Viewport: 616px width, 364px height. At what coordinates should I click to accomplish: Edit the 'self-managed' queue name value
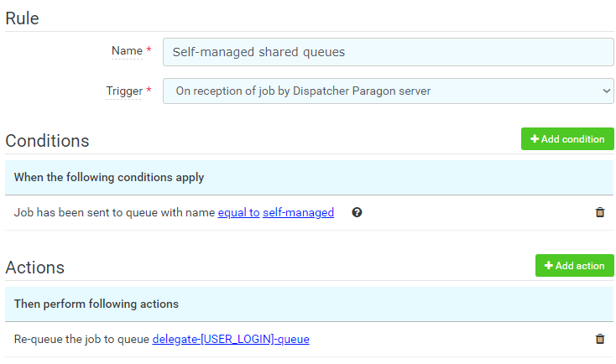[x=298, y=213]
